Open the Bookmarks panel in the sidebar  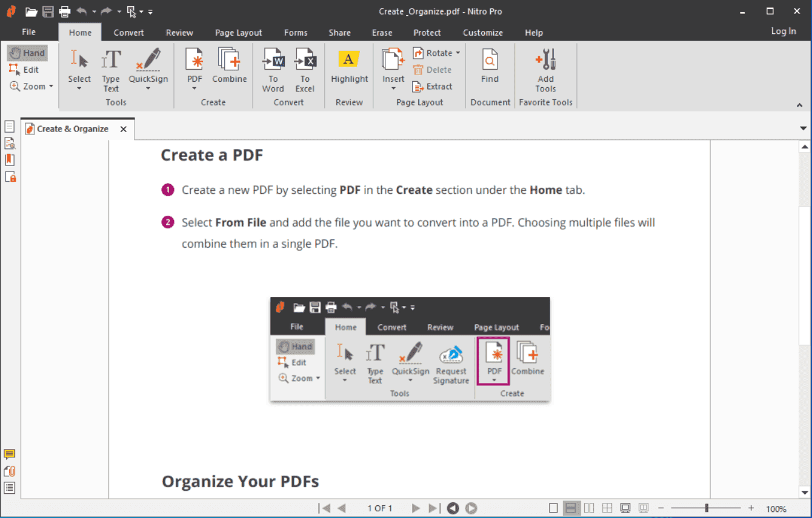tap(10, 160)
